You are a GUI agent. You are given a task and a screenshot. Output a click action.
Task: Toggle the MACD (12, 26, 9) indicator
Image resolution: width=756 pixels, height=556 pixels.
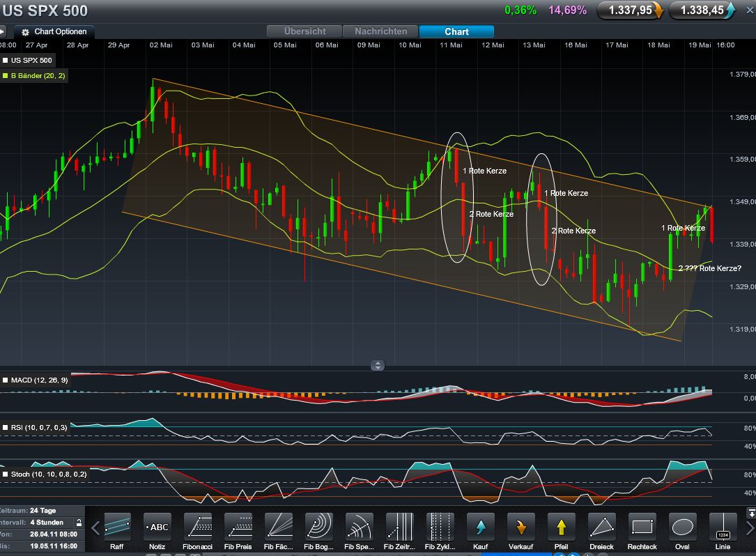(x=6, y=380)
